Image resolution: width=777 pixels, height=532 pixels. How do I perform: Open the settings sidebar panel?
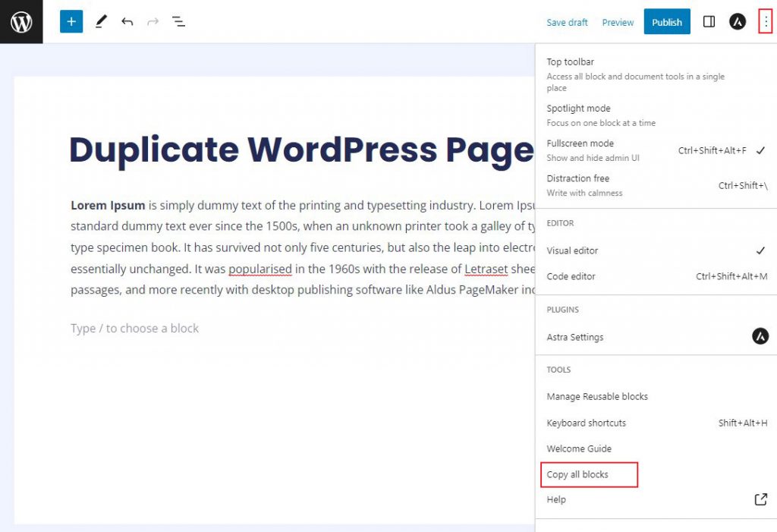[x=708, y=21]
